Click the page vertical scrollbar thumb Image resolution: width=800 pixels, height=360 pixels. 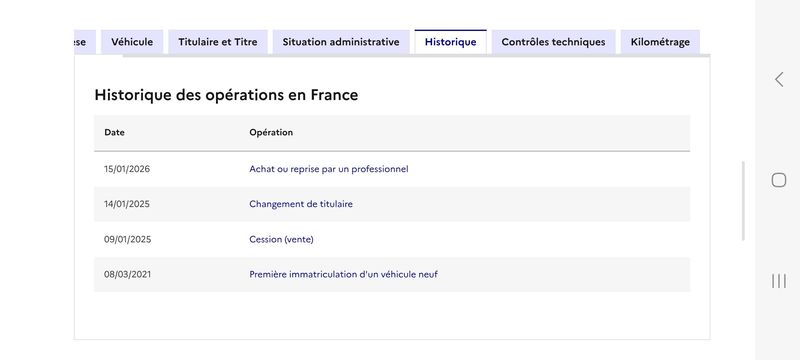pos(743,201)
